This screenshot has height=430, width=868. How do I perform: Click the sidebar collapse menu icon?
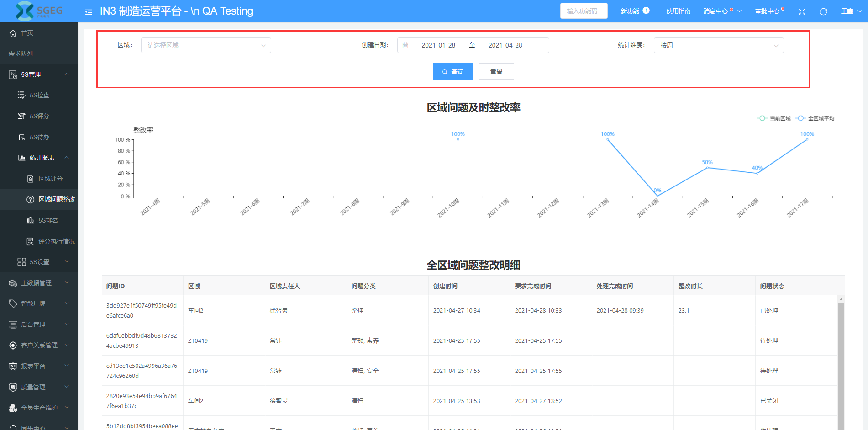pos(89,11)
